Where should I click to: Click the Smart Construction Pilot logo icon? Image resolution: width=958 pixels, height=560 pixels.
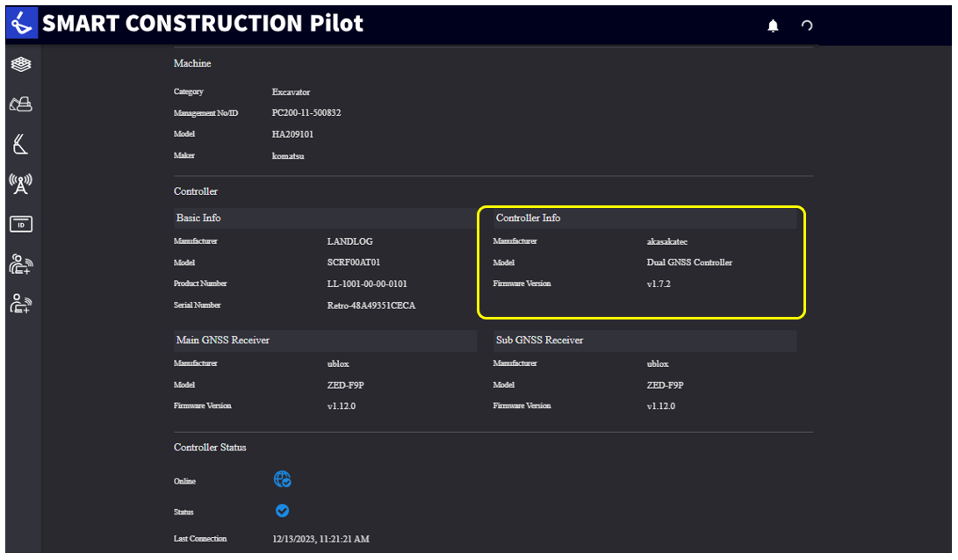22,23
